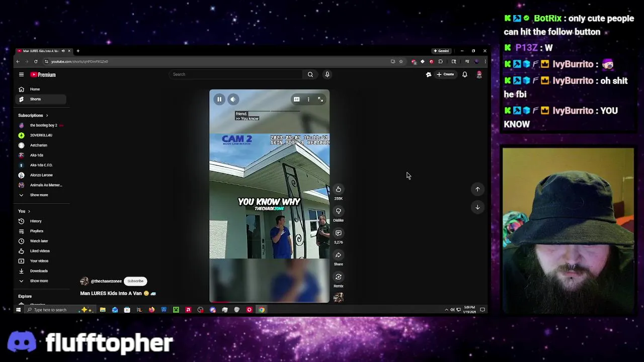Go to Home in the sidebar

tap(40, 89)
